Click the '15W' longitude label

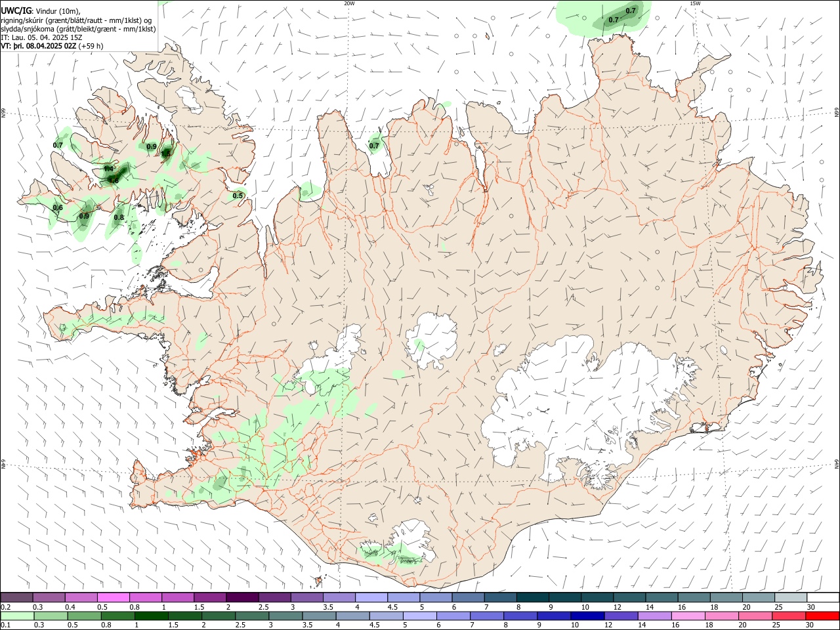pyautogui.click(x=695, y=3)
